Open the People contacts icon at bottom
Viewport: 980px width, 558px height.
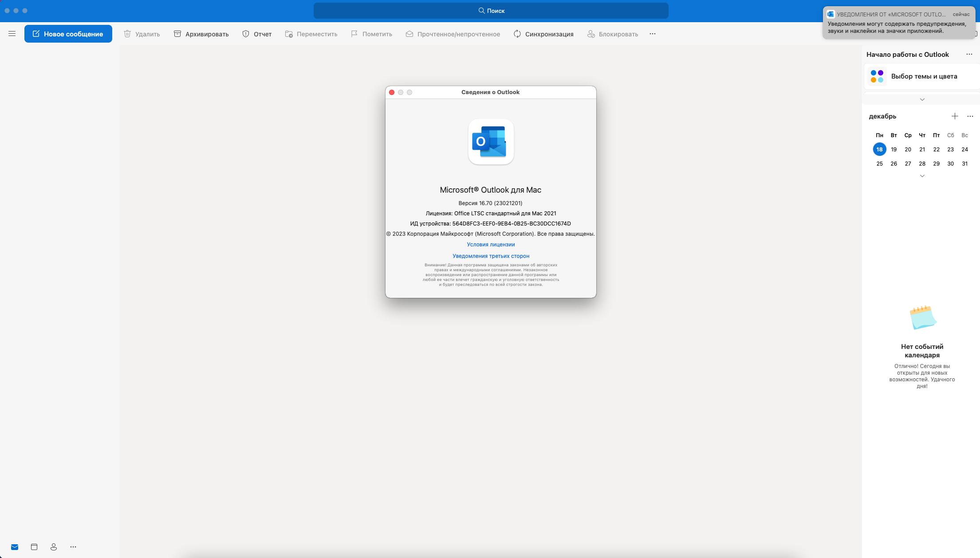pyautogui.click(x=54, y=547)
